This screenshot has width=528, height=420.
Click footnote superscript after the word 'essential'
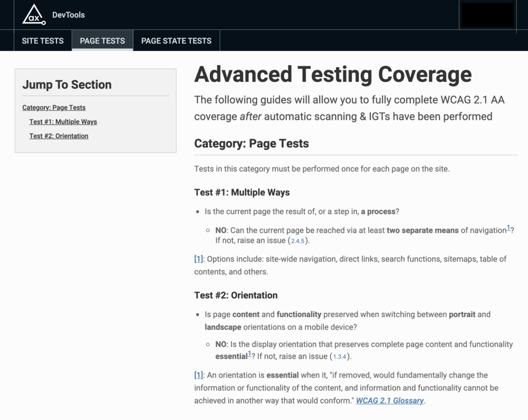[x=249, y=352]
